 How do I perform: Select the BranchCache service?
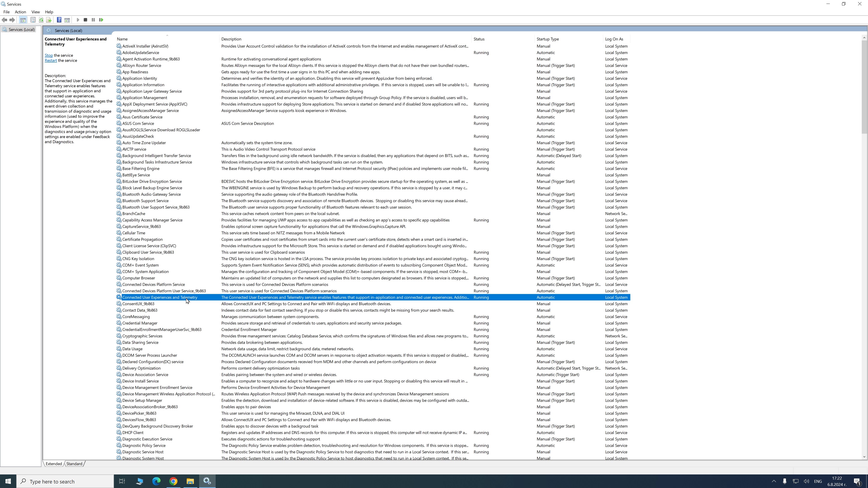tap(373, 213)
